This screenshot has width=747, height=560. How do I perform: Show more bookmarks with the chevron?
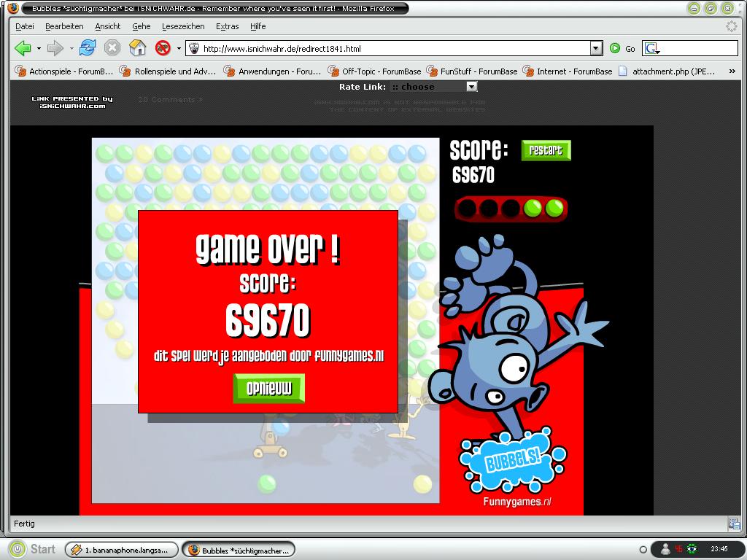(x=732, y=71)
